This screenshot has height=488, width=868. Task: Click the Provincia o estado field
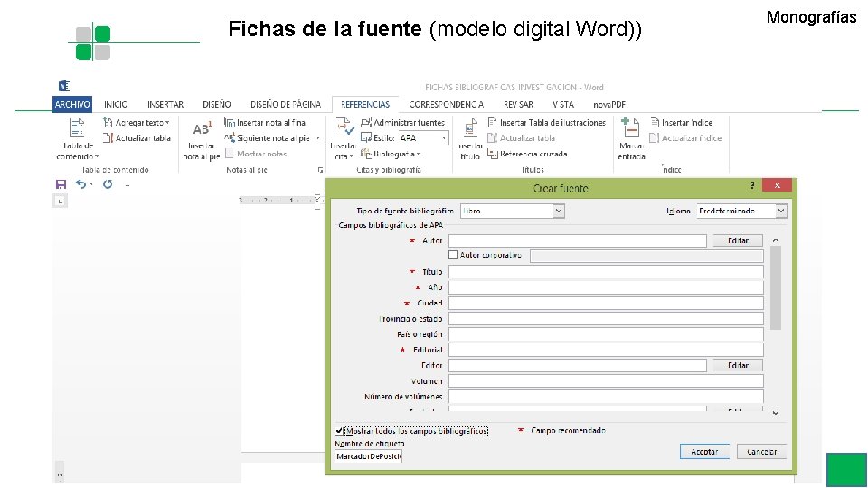606,319
